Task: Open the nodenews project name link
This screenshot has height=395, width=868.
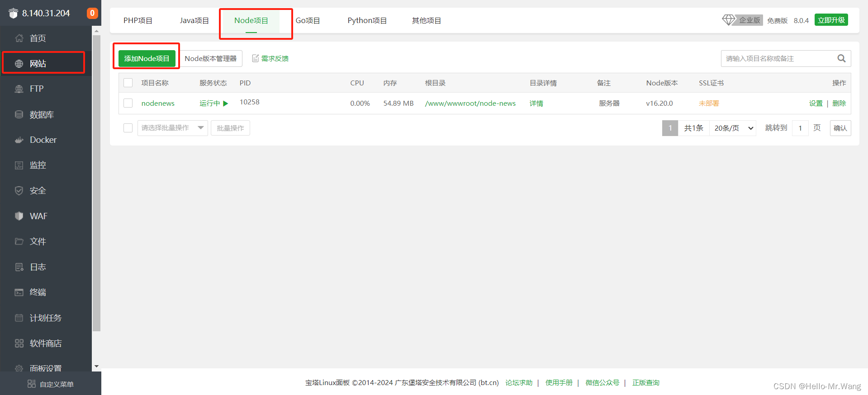Action: coord(158,103)
